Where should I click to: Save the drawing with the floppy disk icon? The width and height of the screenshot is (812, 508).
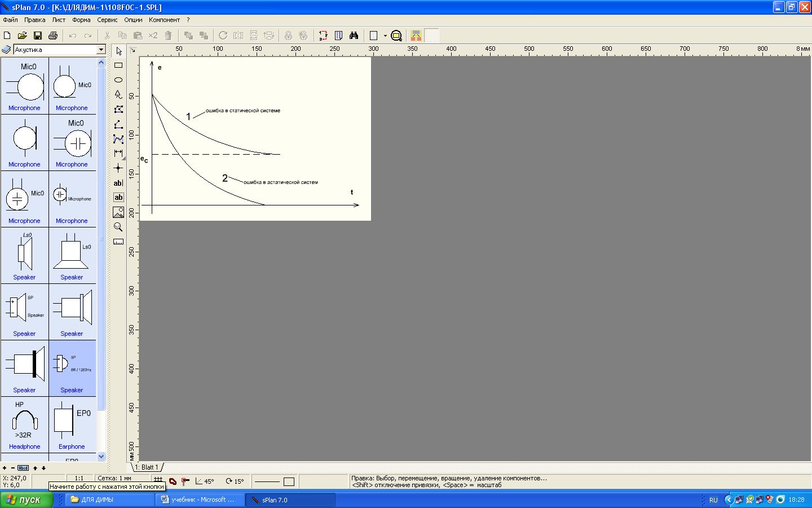[38, 36]
